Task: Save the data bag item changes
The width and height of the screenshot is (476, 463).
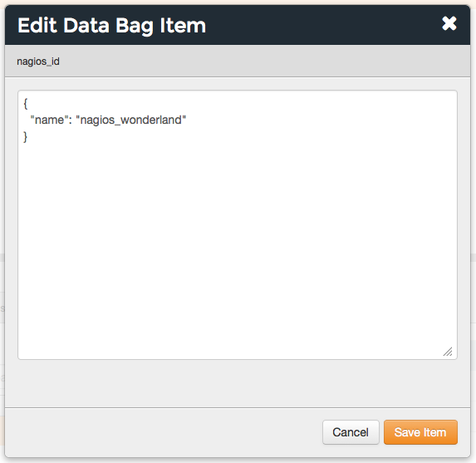Action: tap(420, 432)
